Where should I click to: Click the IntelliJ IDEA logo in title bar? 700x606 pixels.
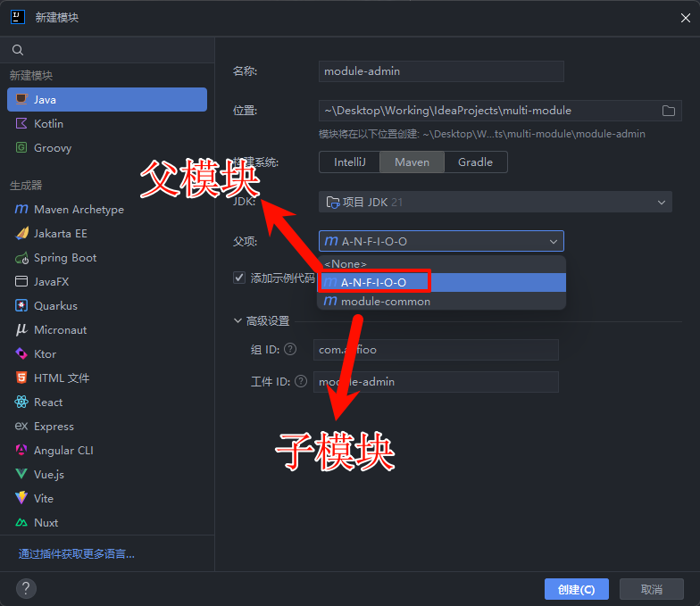coord(18,18)
